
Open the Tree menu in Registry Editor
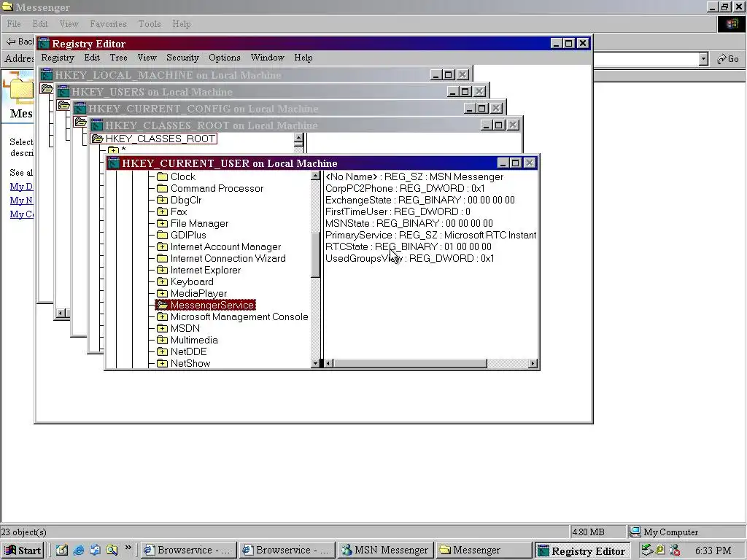tap(119, 58)
